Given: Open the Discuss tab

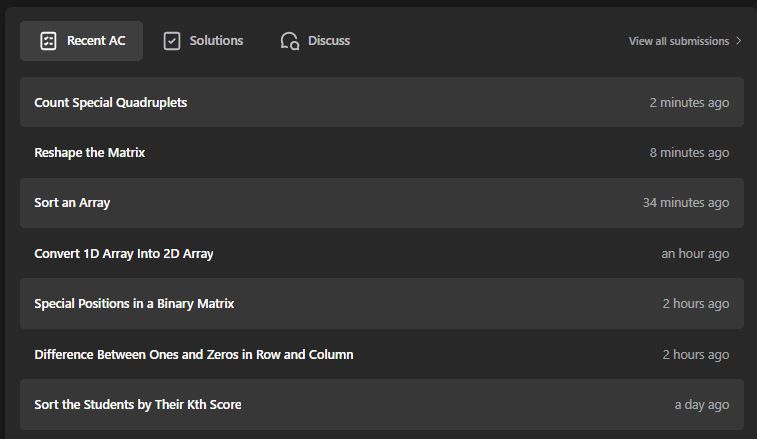Looking at the screenshot, I should (315, 41).
